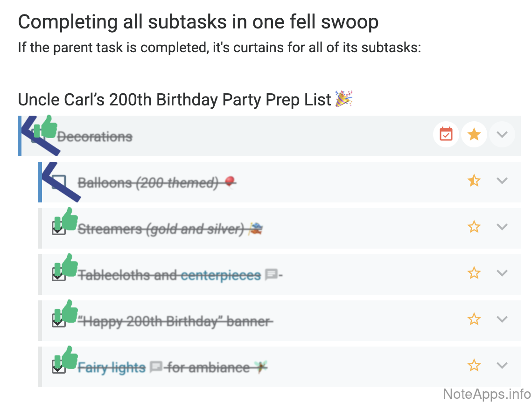
Task: Open the centerpieces link
Action: tap(220, 276)
